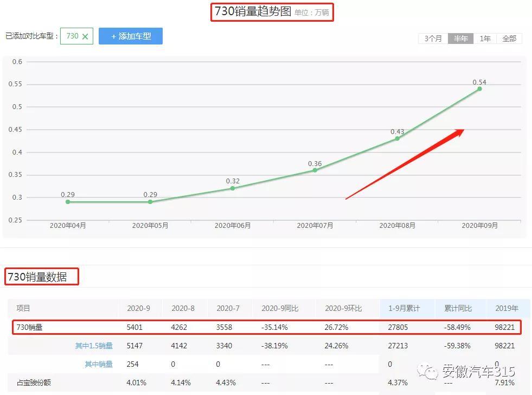Remove the 730 comparison model tag

(x=86, y=36)
